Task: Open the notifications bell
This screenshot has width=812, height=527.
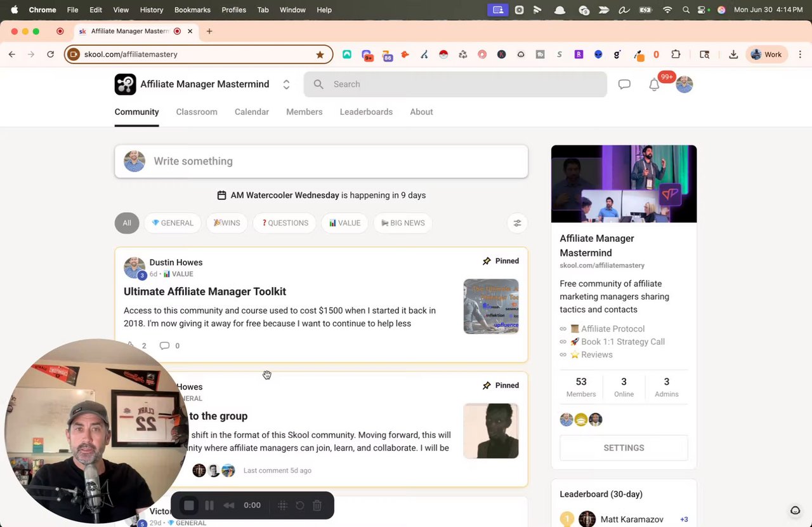Action: coord(654,84)
